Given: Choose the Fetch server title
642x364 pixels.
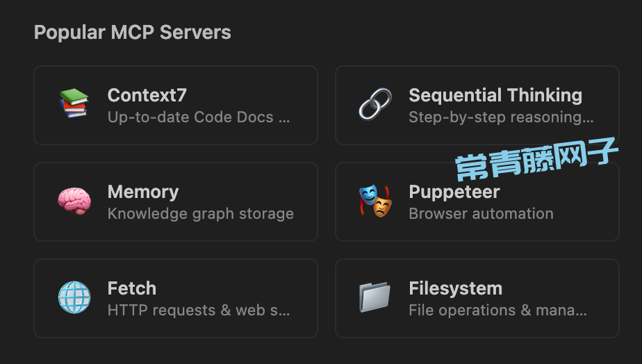Looking at the screenshot, I should [132, 288].
